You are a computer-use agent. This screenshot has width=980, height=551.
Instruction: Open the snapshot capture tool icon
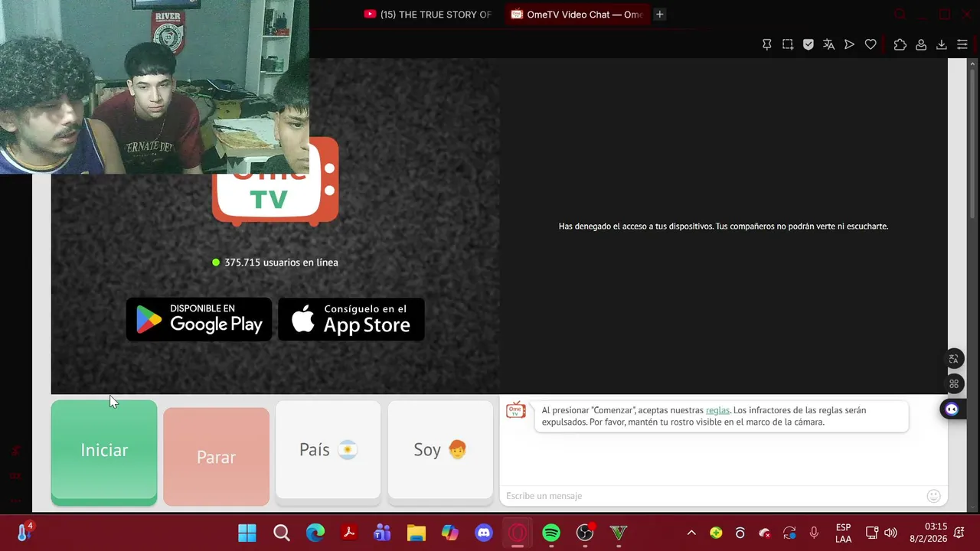(x=788, y=45)
